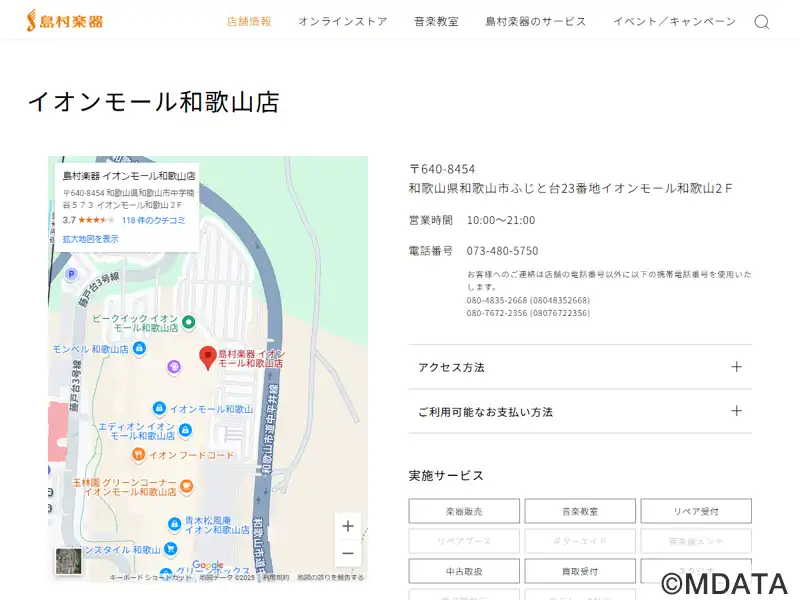This screenshot has height=600, width=800.
Task: Click the 玉林園 グリーンコーナー orange marker
Action: pyautogui.click(x=187, y=486)
